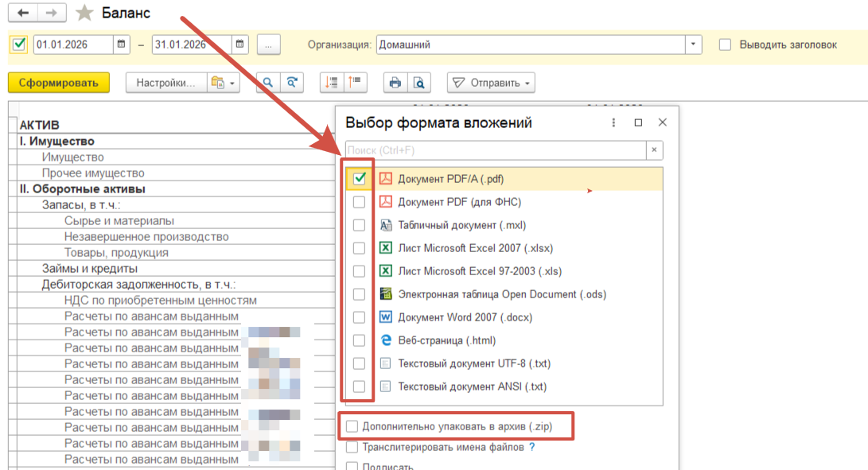Viewport: 868px width, 470px height.
Task: Click the Поиск search field in dialog
Action: pos(493,150)
